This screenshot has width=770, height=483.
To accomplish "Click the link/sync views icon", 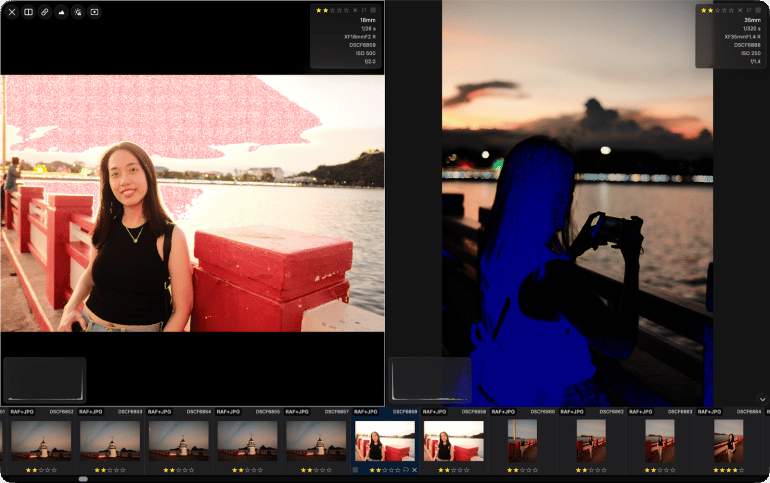I will click(45, 12).
